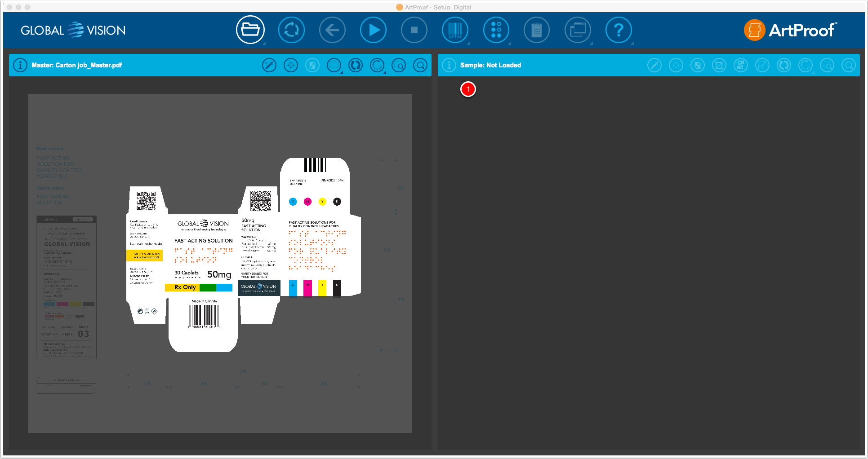868x459 pixels.
Task: Open the Master panel rotate tool menu
Action: pos(377,65)
